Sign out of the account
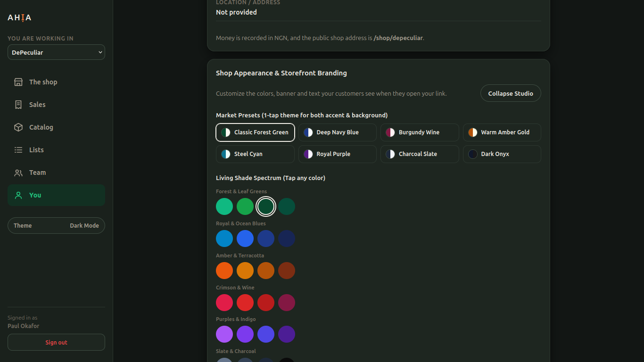The height and width of the screenshot is (362, 644). pos(56,342)
